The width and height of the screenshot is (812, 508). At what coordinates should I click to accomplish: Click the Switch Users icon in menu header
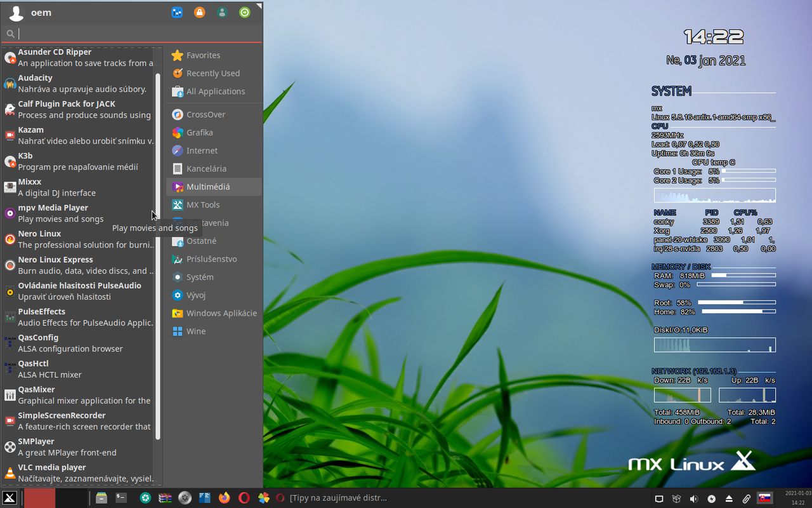tap(222, 12)
